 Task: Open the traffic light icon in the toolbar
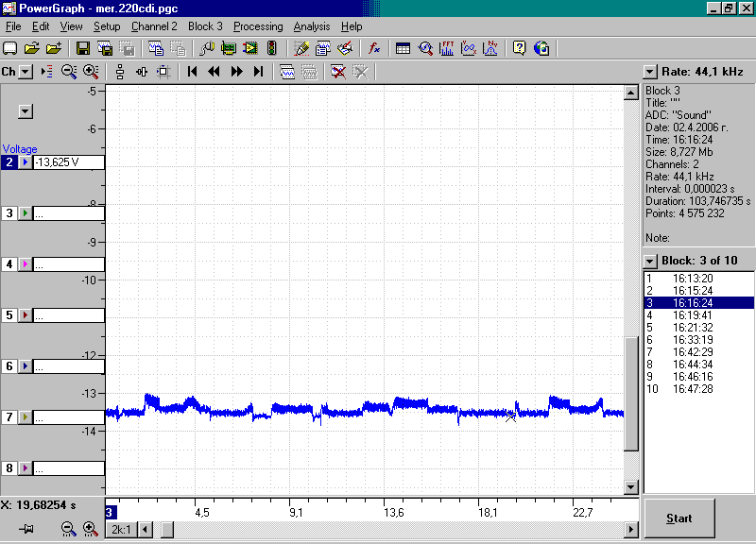click(x=272, y=48)
